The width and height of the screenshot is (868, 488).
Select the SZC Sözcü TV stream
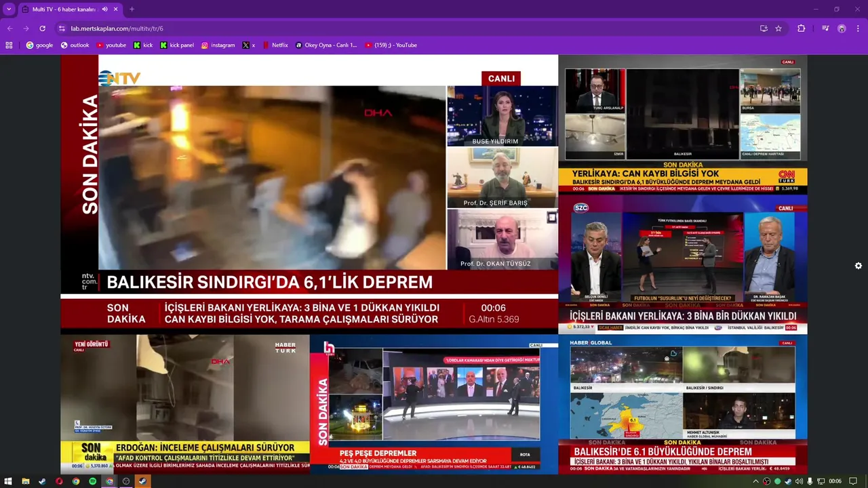click(x=683, y=264)
